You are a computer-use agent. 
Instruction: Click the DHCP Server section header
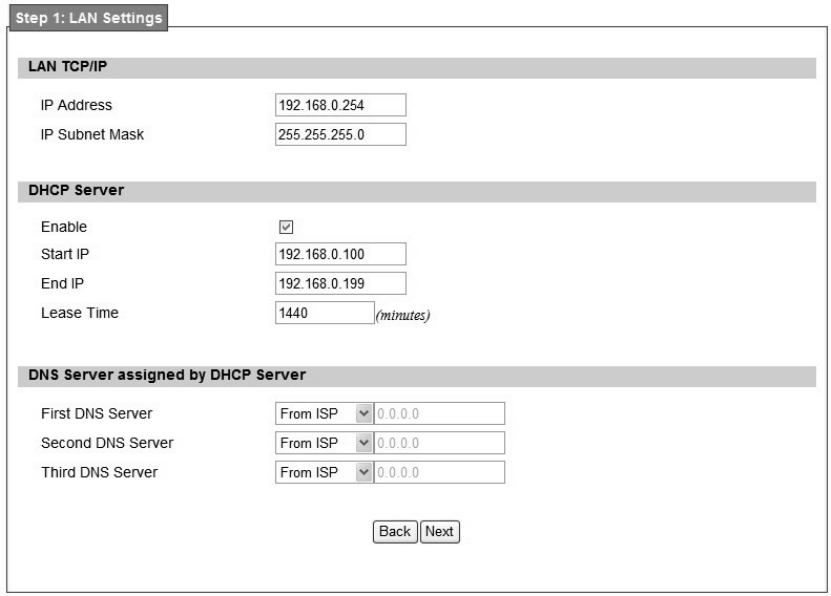coord(417,191)
